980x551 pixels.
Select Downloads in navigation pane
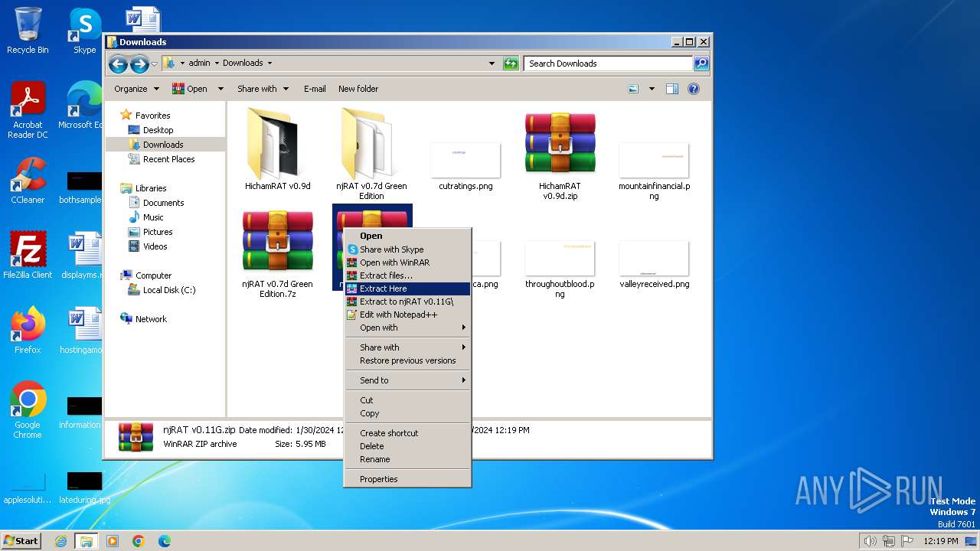[163, 145]
